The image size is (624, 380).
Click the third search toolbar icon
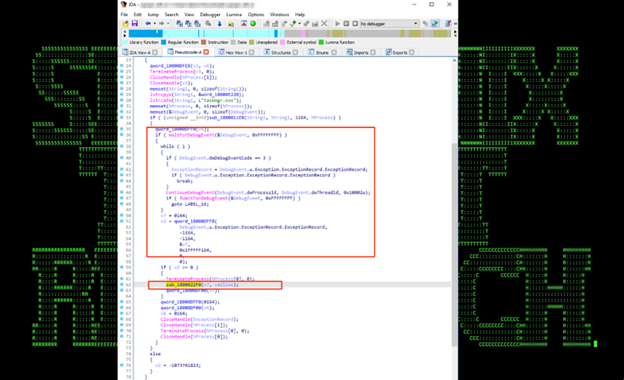pyautogui.click(x=197, y=24)
